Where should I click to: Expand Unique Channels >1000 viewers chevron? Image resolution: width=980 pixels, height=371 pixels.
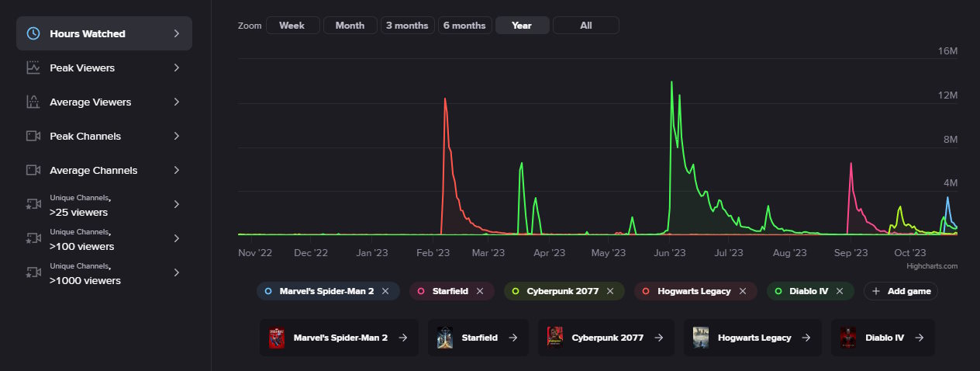pyautogui.click(x=177, y=272)
